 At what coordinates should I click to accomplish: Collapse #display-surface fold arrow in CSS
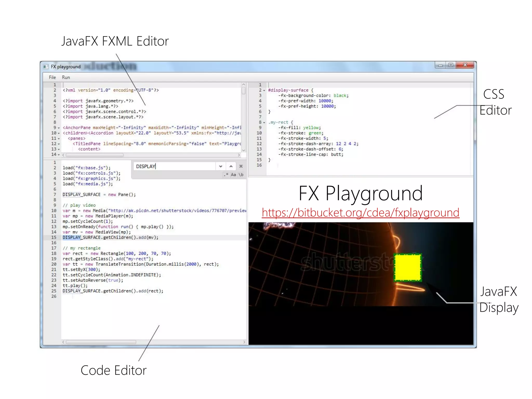264,91
